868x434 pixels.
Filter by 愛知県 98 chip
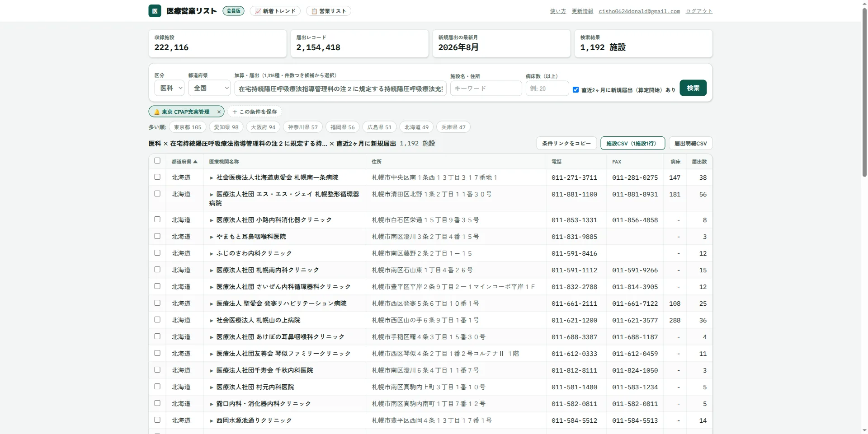pyautogui.click(x=226, y=127)
